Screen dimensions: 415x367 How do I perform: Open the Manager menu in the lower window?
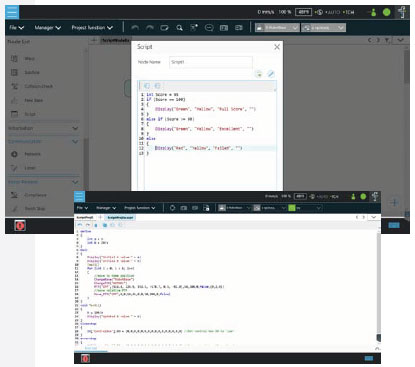pos(106,208)
